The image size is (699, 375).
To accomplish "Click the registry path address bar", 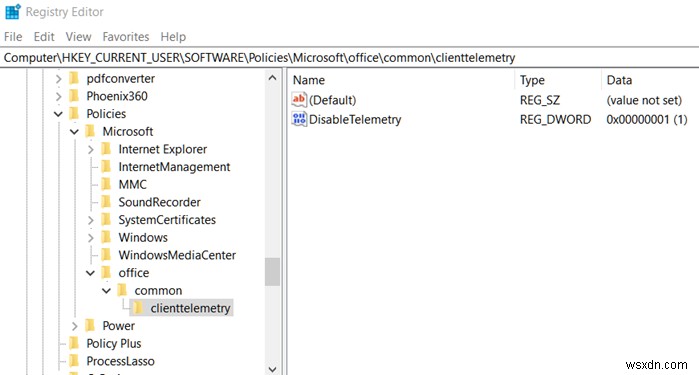I will (350, 58).
